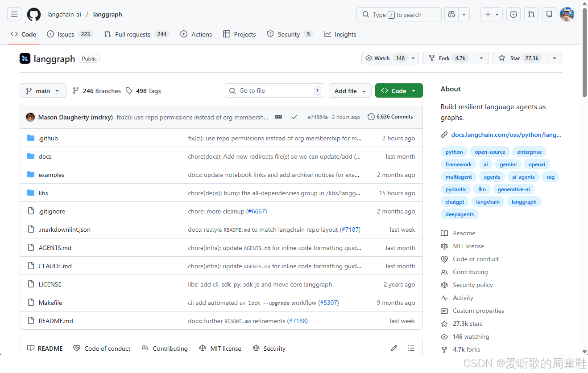Edit README with the pencil icon
This screenshot has width=588, height=373.
394,348
